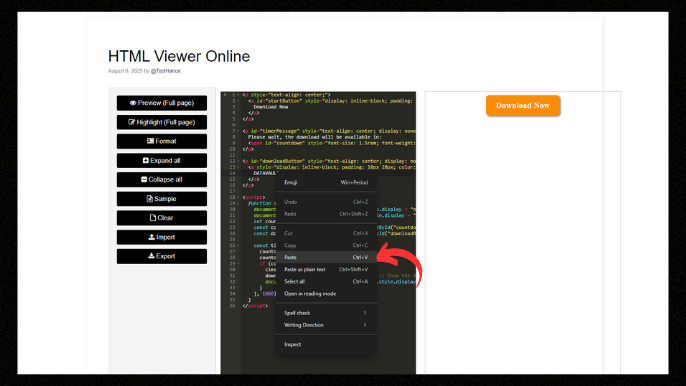
Task: Expand the Spell check submenu
Action: [326, 313]
